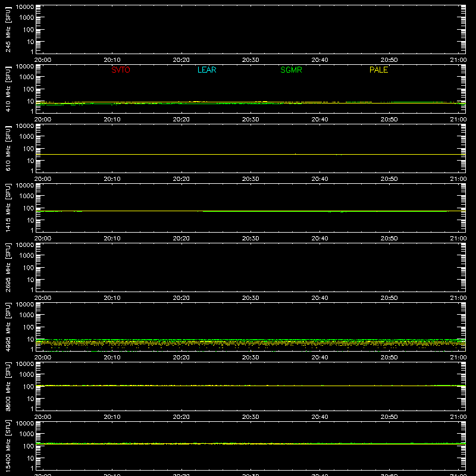
Task: Click the 10000 tick label on the 245 MHz axis
Action: (25, 7)
